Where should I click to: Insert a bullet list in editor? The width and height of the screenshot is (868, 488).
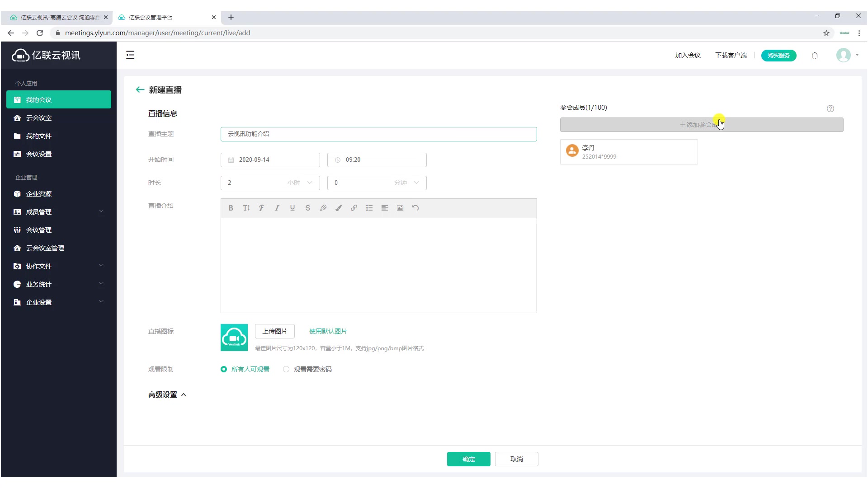[x=369, y=208]
